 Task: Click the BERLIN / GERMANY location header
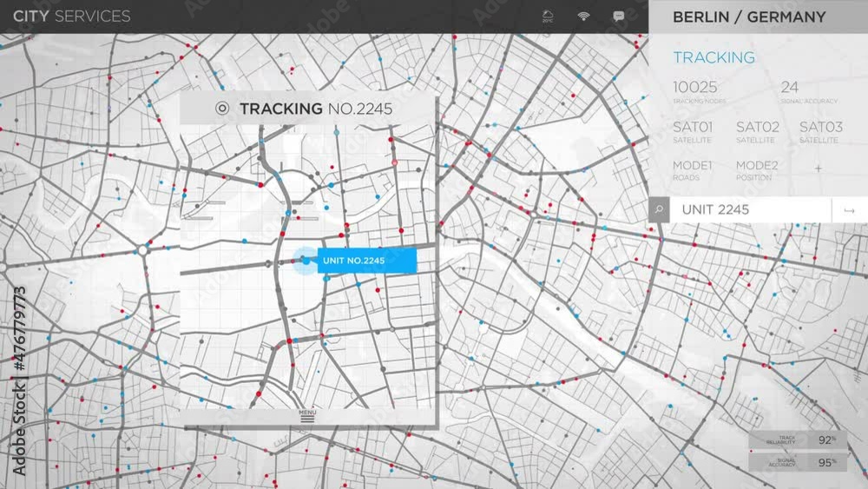pos(749,17)
